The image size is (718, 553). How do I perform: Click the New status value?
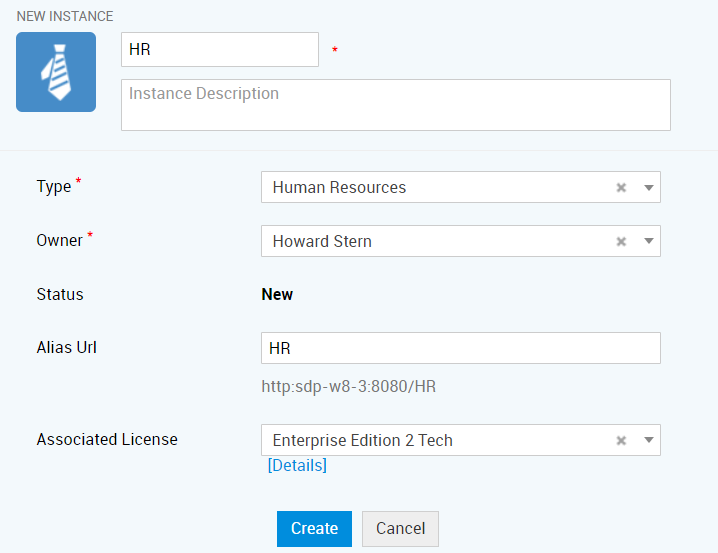coord(277,294)
